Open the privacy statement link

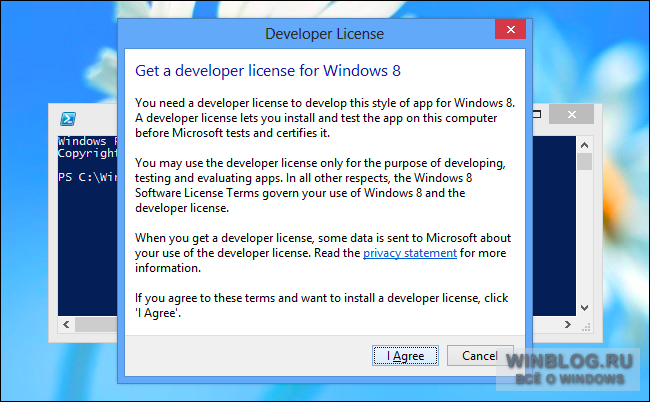(410, 253)
